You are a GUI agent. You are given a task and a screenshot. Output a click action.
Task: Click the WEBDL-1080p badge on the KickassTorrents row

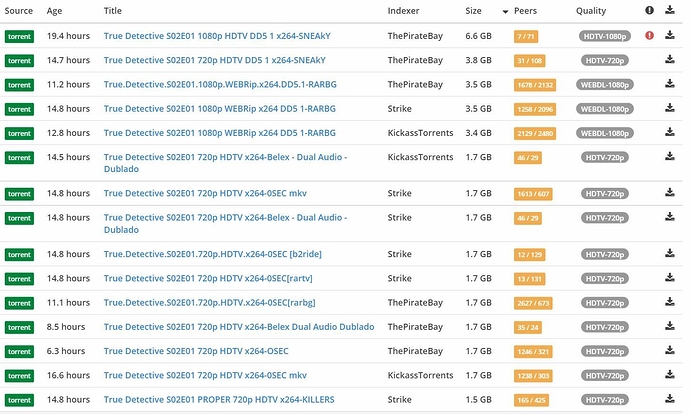(x=606, y=132)
